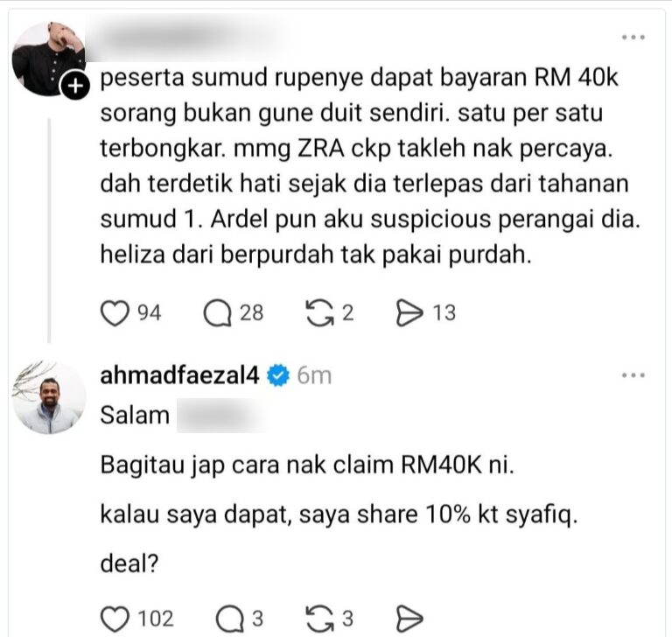Share the top post using the send icon
The height and width of the screenshot is (637, 672).
(x=409, y=313)
